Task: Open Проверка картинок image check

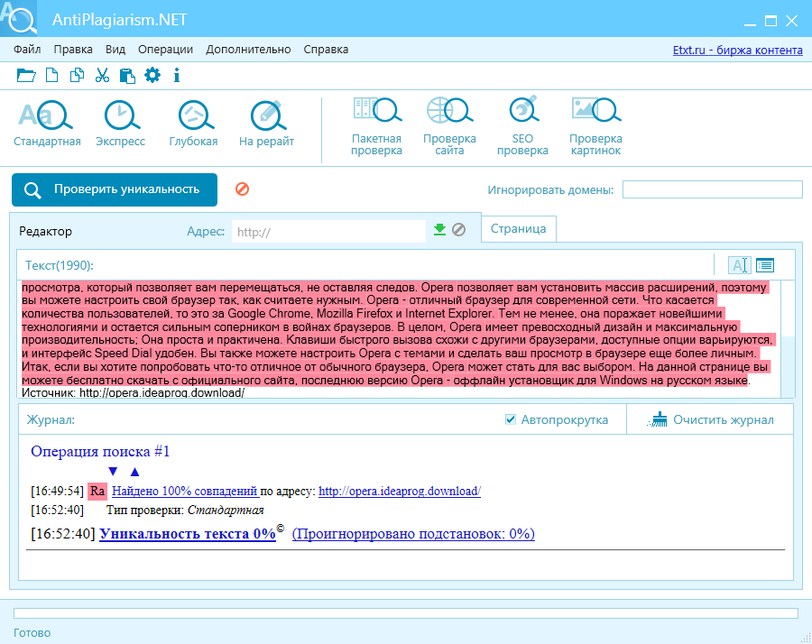Action: tap(596, 126)
